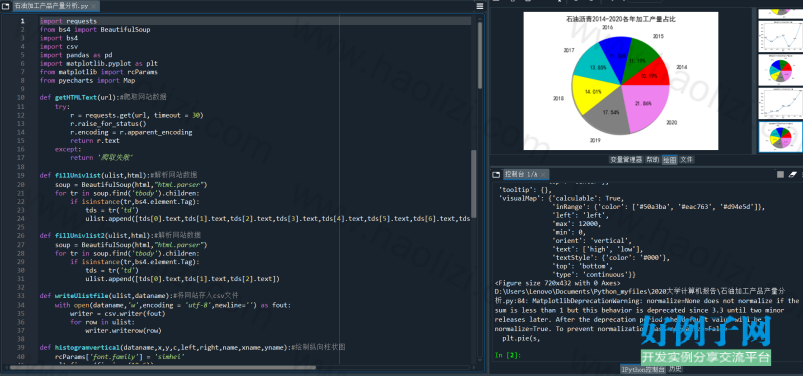Switch to the 帮助 pane tab

pos(652,160)
